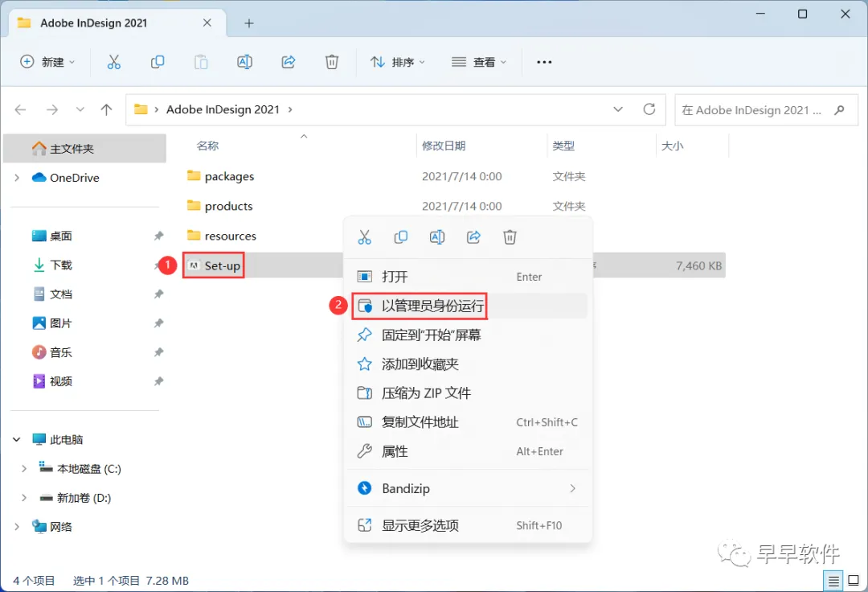
Task: Open the 排序 (Sort) dropdown
Action: pos(398,62)
